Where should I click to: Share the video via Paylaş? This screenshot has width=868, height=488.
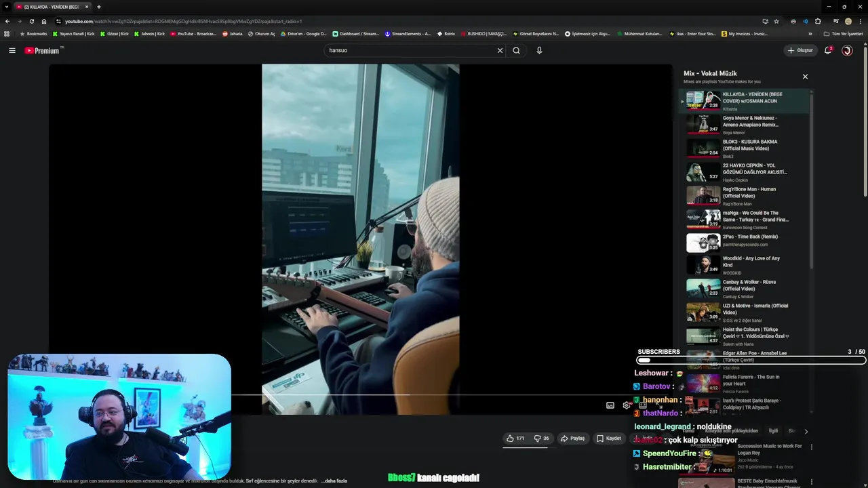pyautogui.click(x=572, y=439)
